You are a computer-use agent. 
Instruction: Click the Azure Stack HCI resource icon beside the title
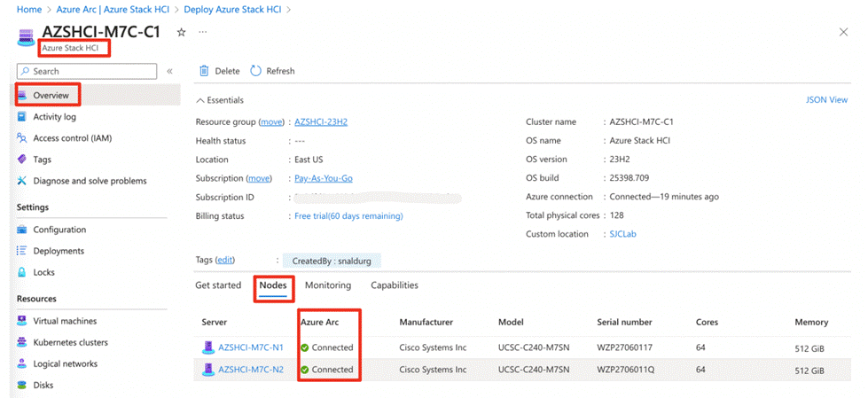[26, 36]
